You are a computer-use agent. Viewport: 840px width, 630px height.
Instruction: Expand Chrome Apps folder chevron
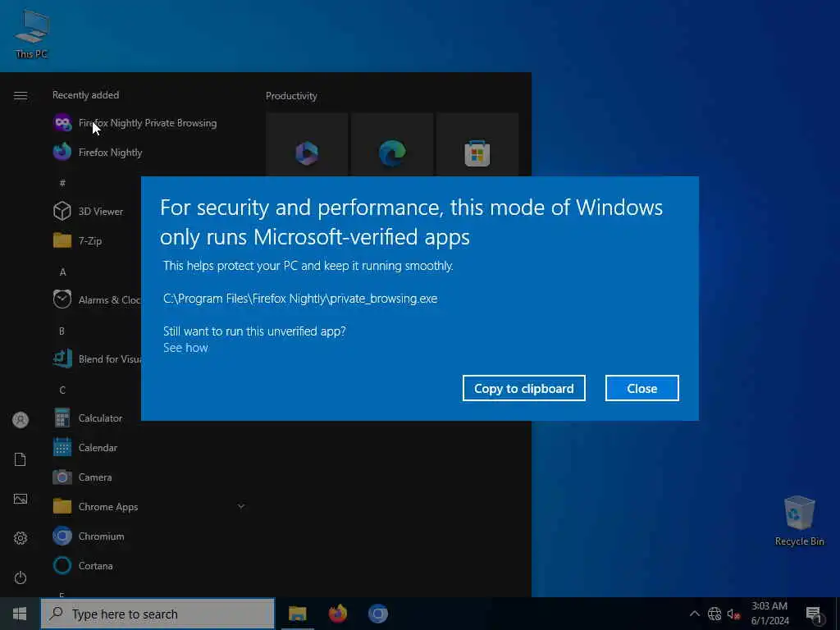241,506
